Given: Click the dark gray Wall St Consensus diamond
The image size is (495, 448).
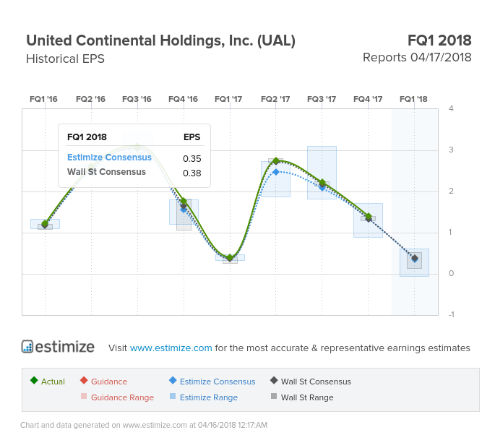Looking at the screenshot, I should [x=274, y=380].
